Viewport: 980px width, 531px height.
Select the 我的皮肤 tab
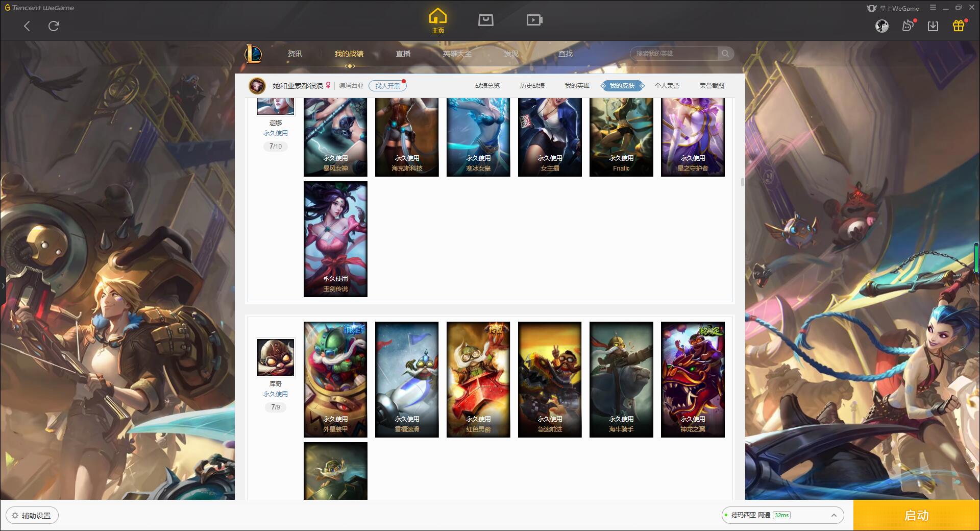click(622, 86)
